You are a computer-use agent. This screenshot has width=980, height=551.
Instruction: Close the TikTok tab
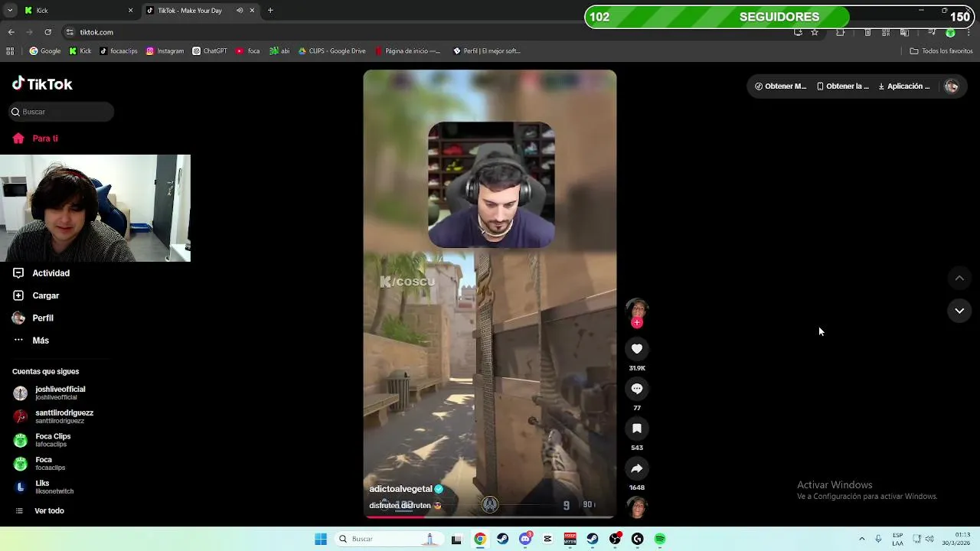tap(252, 11)
